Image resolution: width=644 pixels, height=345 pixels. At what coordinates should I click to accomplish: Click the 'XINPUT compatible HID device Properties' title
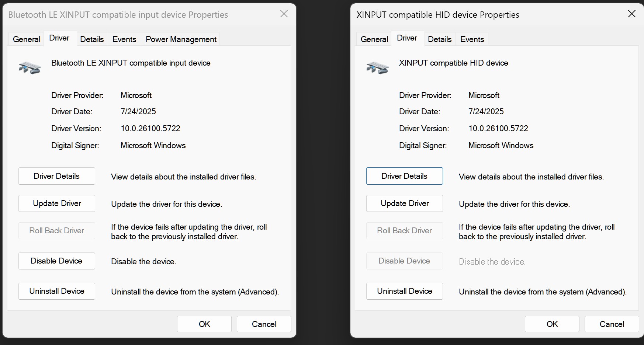point(438,15)
